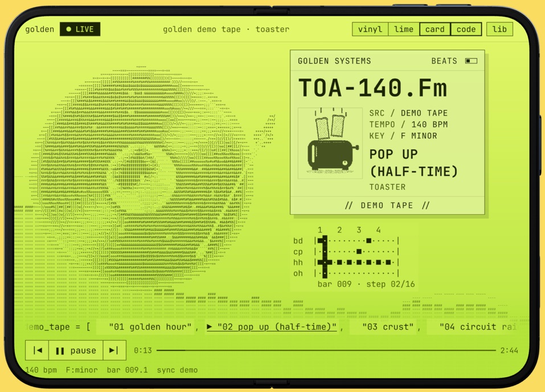Click the "TOASTER" artist label
This screenshot has height=392, width=545.
pos(388,187)
